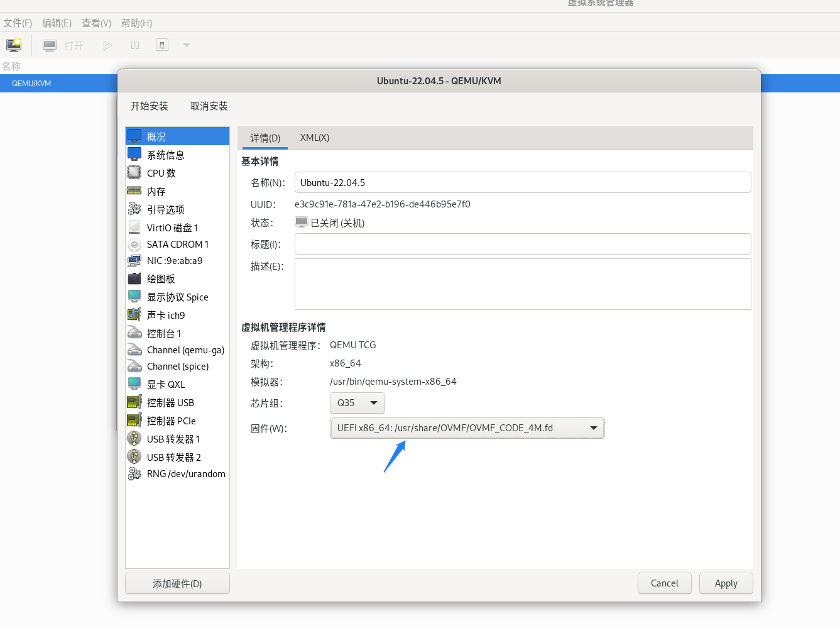Click the 名称(N) name input field
This screenshot has height=628, width=840.
click(x=522, y=183)
